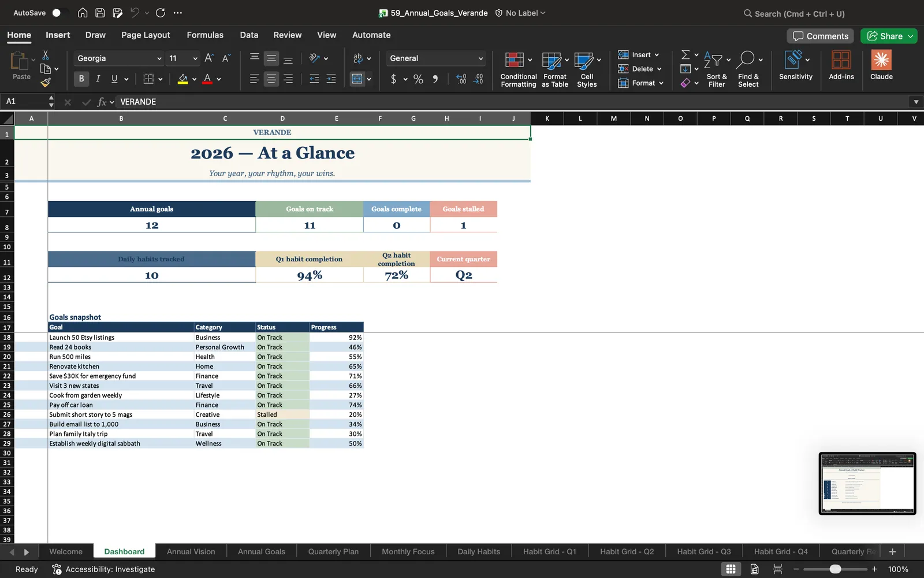This screenshot has height=578, width=924.
Task: Toggle Italic formatting
Action: pyautogui.click(x=98, y=79)
